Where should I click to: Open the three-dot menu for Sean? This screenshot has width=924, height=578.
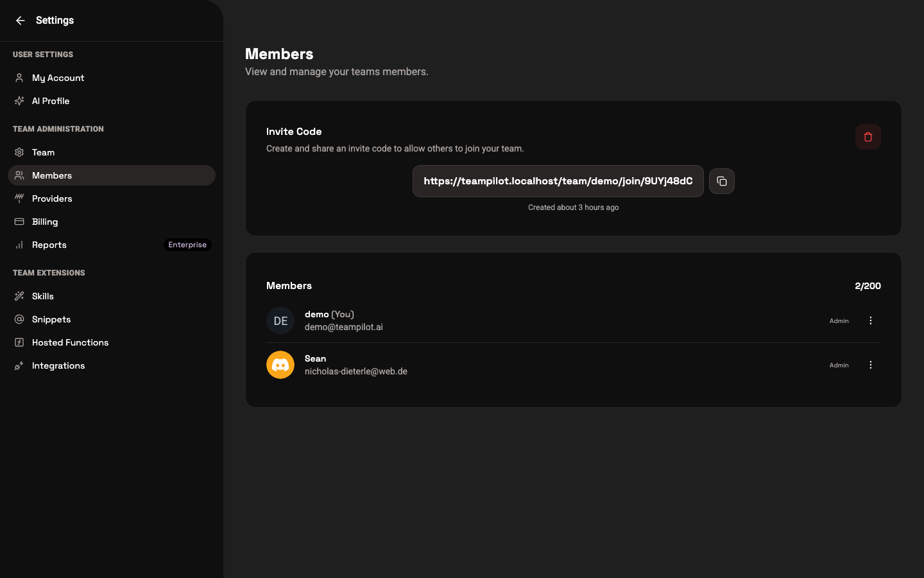[871, 365]
